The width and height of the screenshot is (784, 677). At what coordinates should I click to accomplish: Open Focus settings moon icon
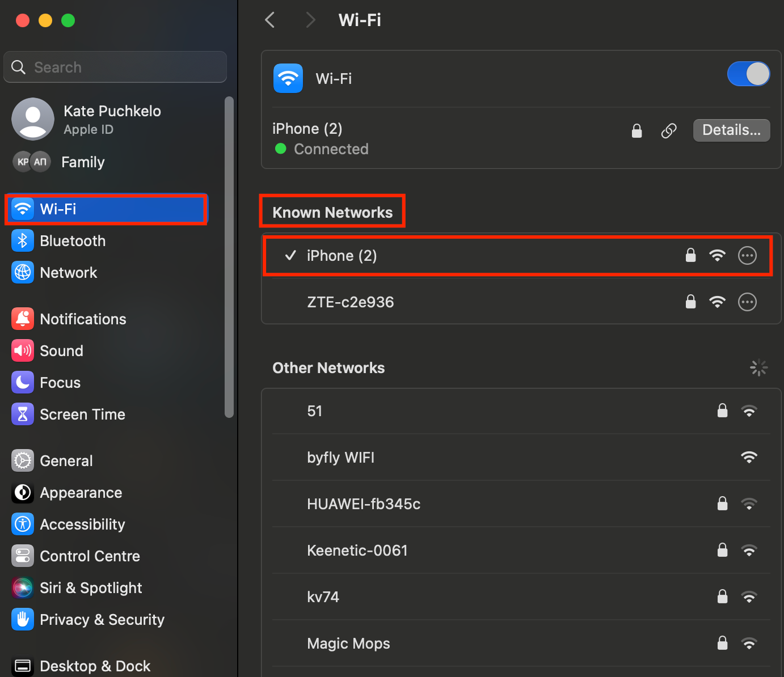click(23, 383)
